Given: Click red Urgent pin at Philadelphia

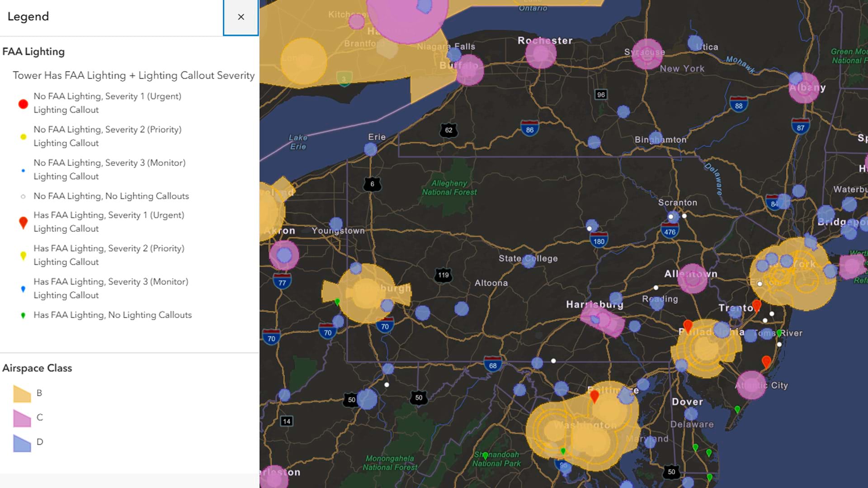Looking at the screenshot, I should 688,325.
